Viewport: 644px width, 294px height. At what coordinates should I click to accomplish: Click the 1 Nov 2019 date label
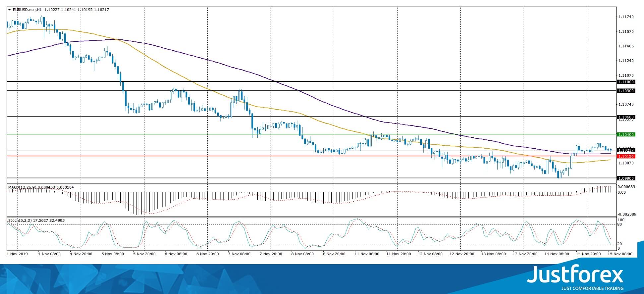coord(18,254)
